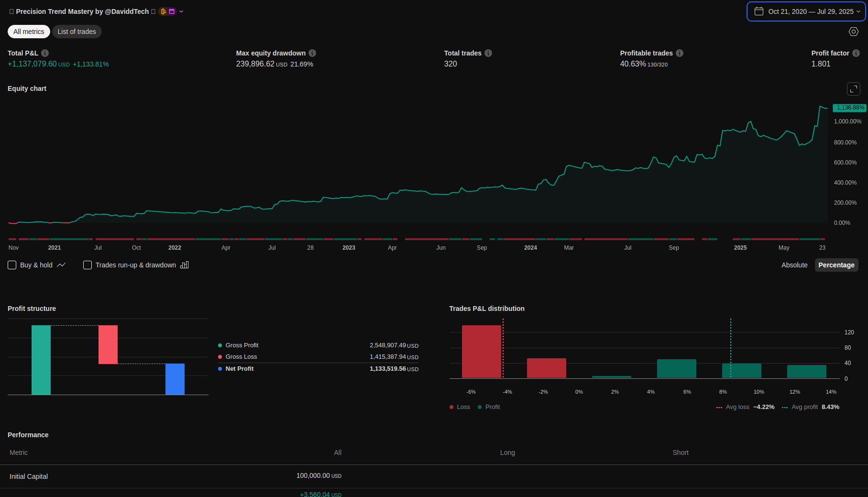Image resolution: width=868 pixels, height=497 pixels.
Task: Click the 1,136.88% equity value label
Action: pyautogui.click(x=849, y=108)
